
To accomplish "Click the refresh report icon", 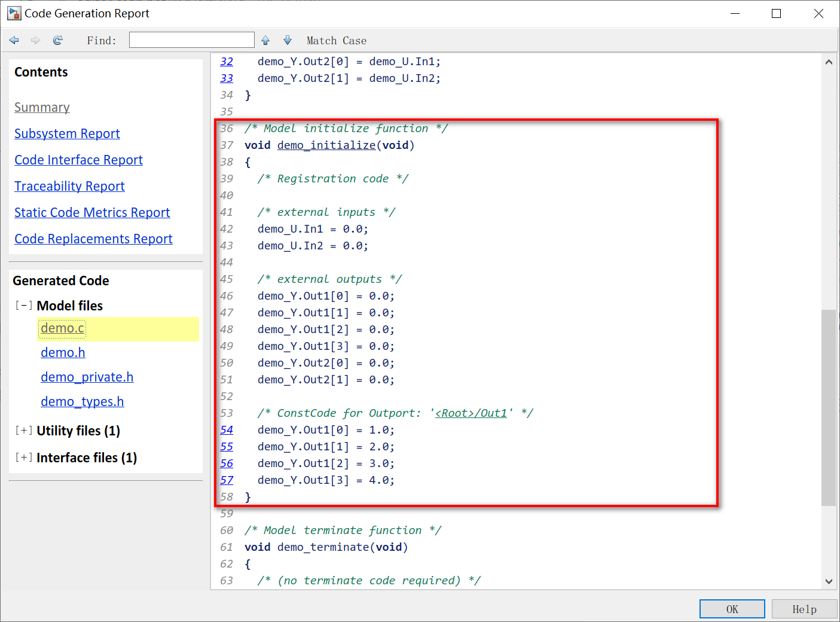I will [57, 40].
